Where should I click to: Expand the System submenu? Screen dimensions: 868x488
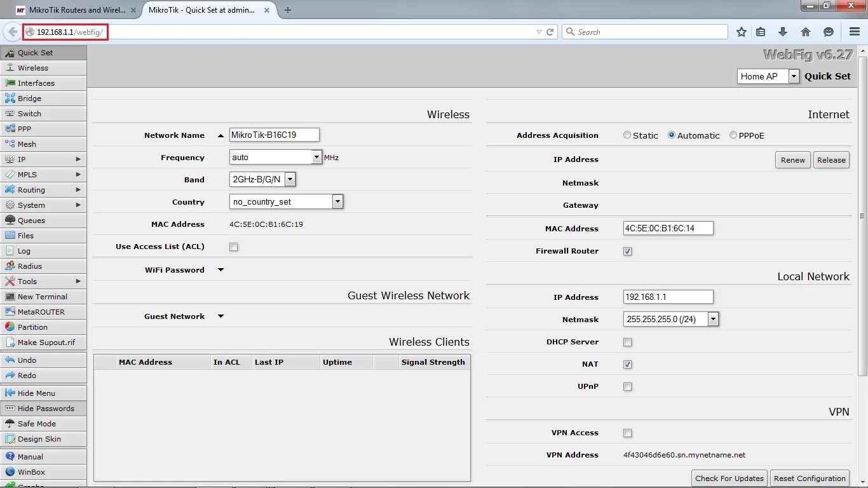tap(78, 205)
